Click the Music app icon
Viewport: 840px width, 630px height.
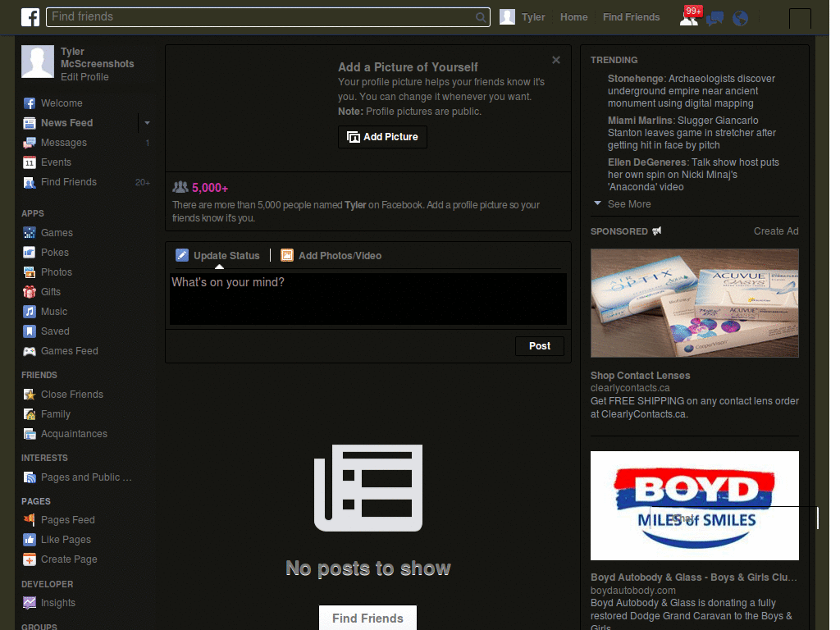tap(30, 311)
